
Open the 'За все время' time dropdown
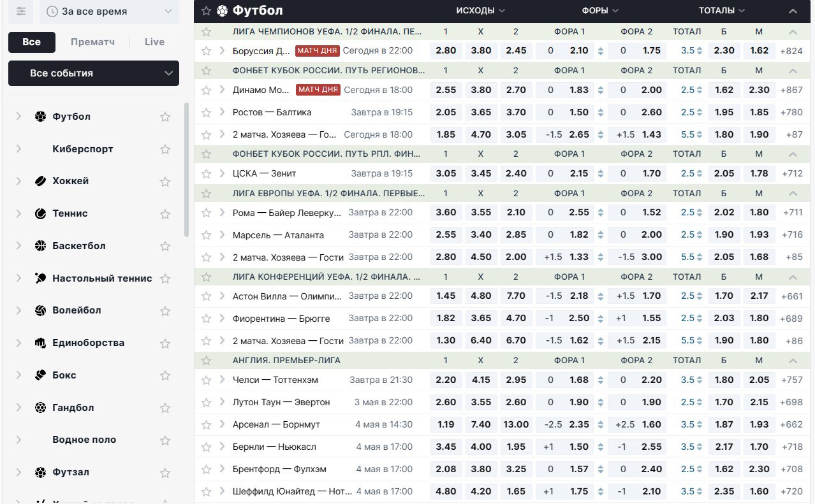point(109,11)
